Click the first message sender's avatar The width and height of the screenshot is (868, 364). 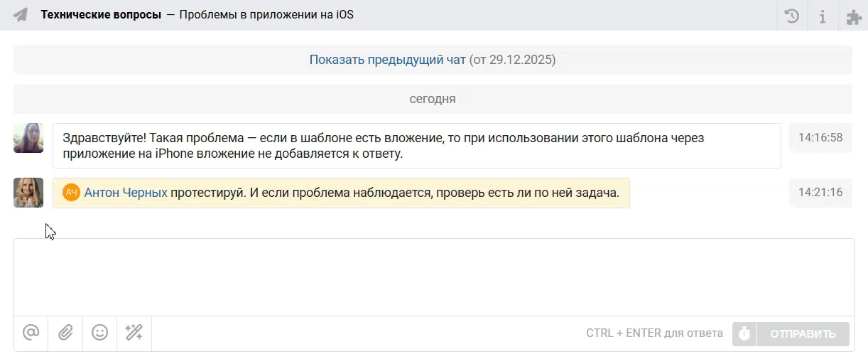[28, 138]
